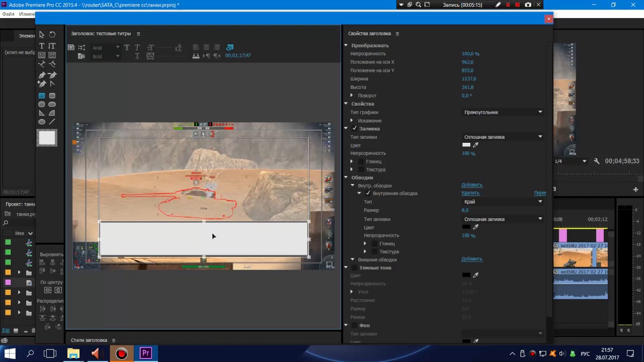Select the Clipped Corner Rectangle tool
Screen dimensions: 644x362
coord(42,105)
